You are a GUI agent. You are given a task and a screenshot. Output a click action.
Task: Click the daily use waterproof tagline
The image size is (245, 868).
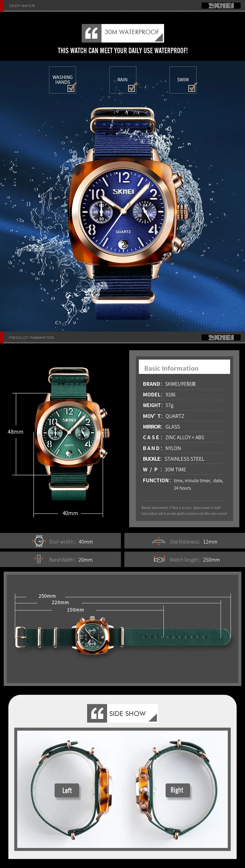(x=123, y=50)
